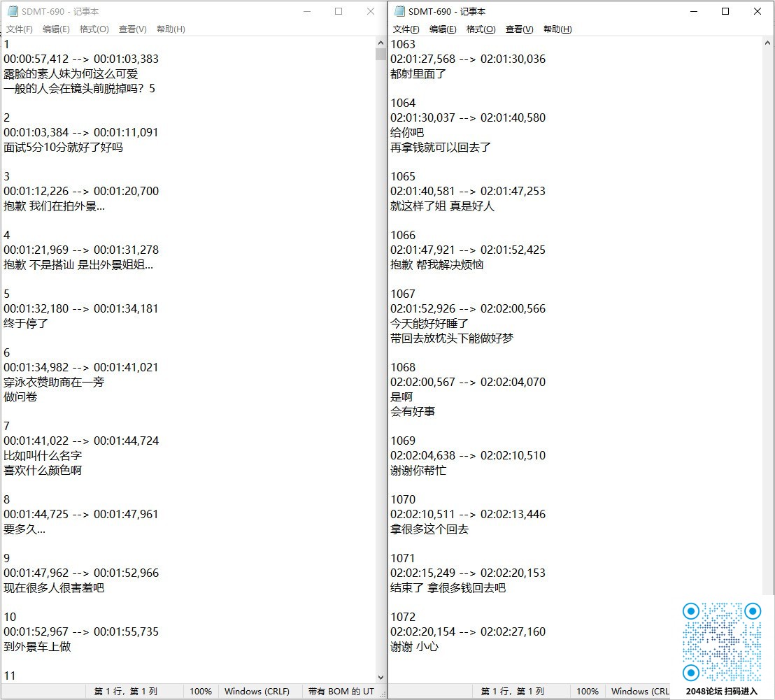Open 文件(F) menu in right Notepad window
Viewport: 775px width, 700px height.
click(x=406, y=29)
